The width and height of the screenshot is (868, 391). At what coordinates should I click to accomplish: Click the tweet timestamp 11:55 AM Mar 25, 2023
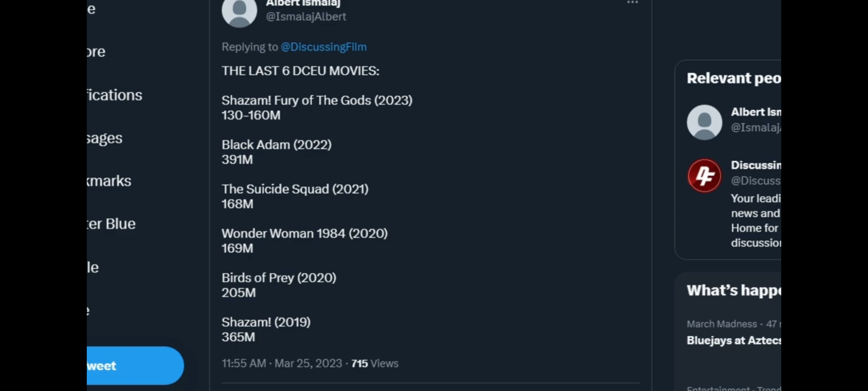tap(281, 363)
